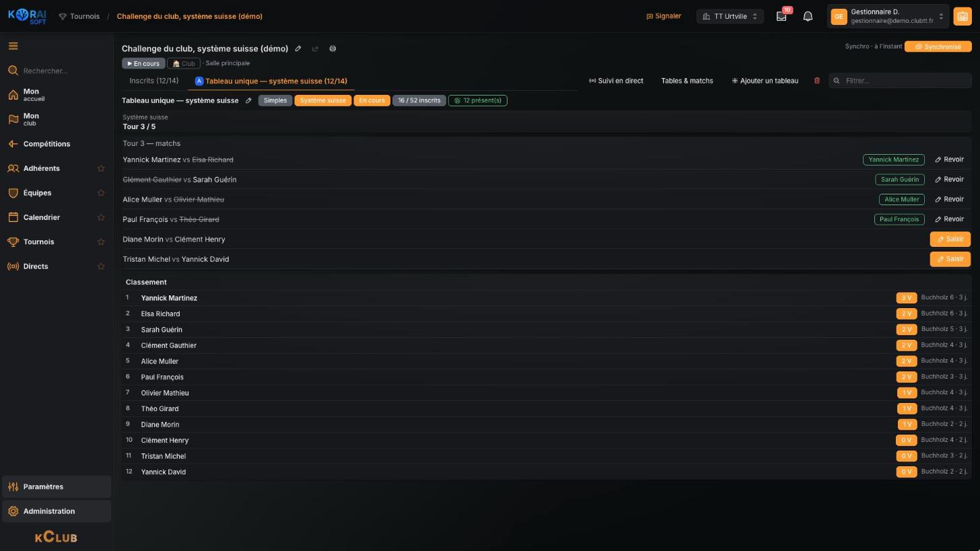Viewport: 980px width, 551px height.
Task: Open Tables & matchs
Action: pyautogui.click(x=687, y=81)
